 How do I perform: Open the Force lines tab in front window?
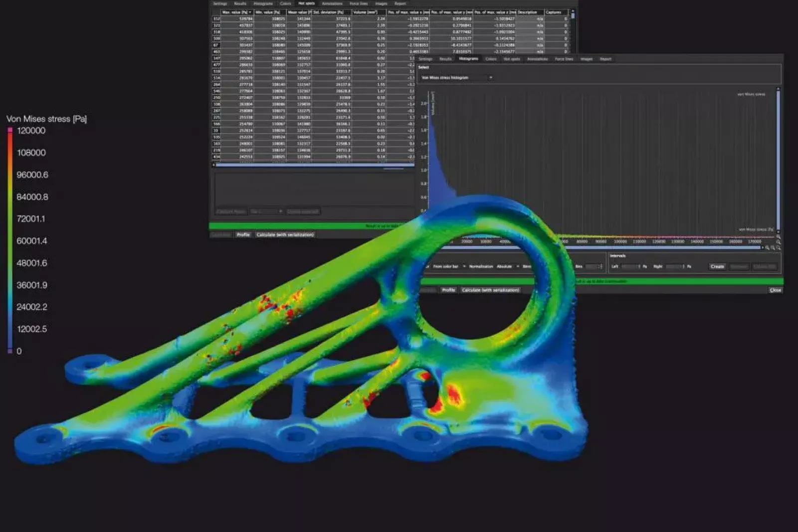tap(564, 59)
